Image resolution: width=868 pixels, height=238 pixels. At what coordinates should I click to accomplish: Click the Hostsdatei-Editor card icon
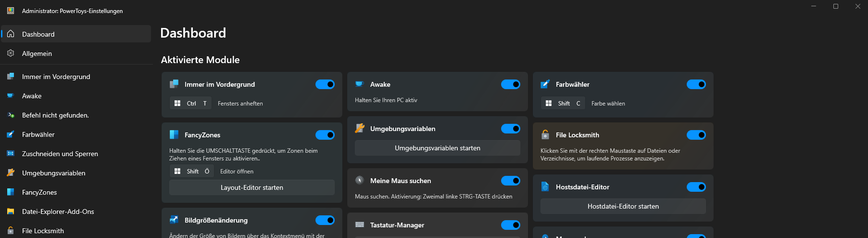click(x=545, y=187)
